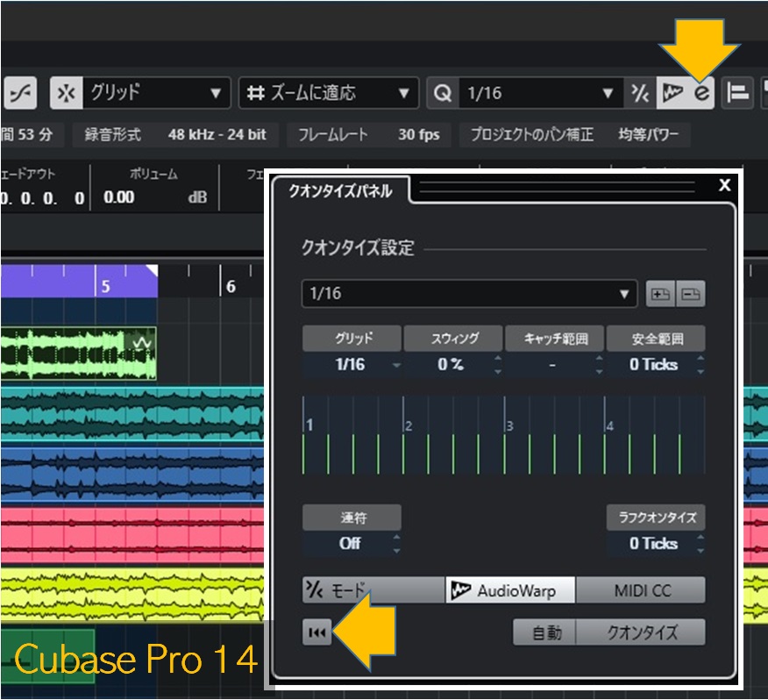768x700 pixels.
Task: Click the スウィング 0 % value stepper
Action: [498, 365]
